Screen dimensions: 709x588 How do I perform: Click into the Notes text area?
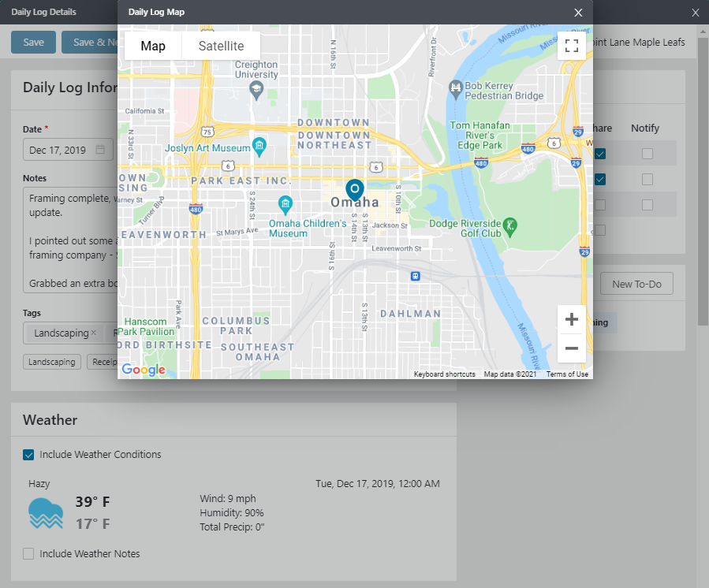click(67, 236)
